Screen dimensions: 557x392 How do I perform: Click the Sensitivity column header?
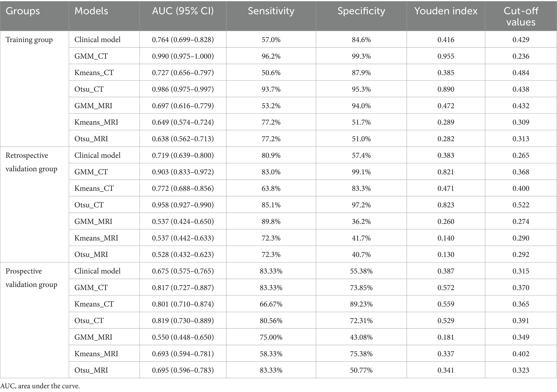click(271, 11)
